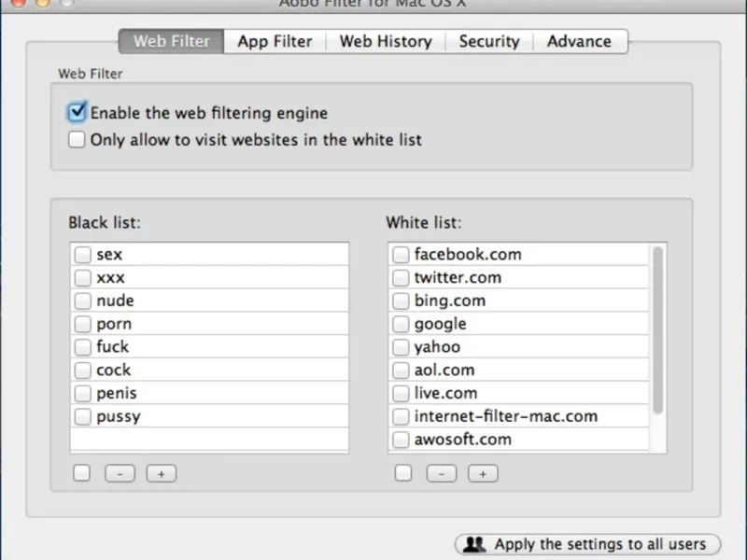Select internet-filter-mac.com text row
747x560 pixels.
pos(505,416)
